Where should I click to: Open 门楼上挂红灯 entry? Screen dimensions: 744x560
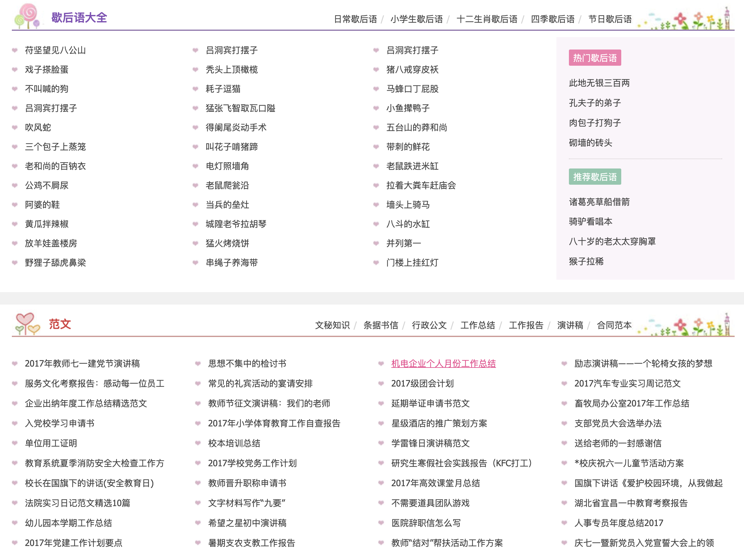tap(413, 263)
